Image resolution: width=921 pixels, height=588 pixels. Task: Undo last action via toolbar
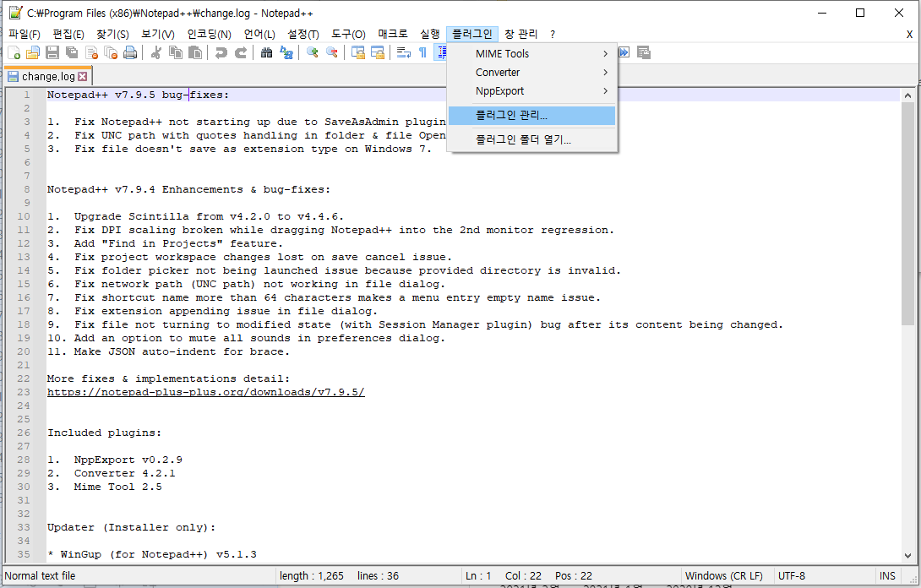221,53
